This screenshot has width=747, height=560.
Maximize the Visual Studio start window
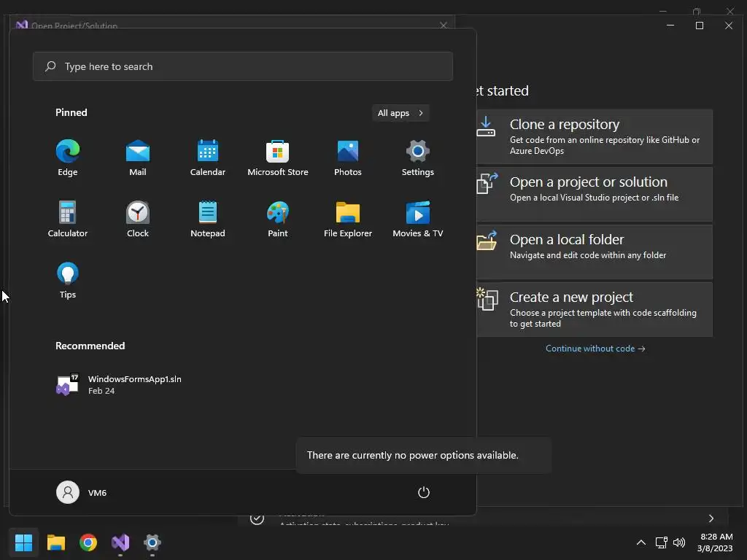(x=700, y=26)
